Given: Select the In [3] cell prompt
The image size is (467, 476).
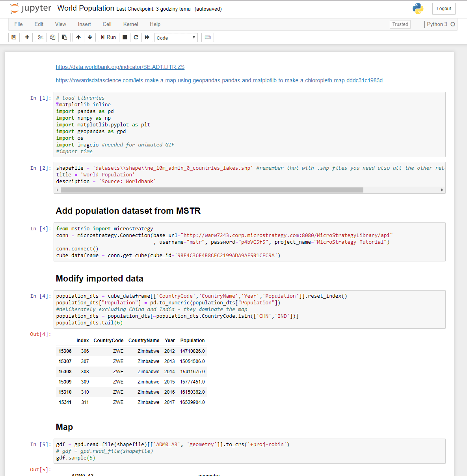Looking at the screenshot, I should pos(41,229).
